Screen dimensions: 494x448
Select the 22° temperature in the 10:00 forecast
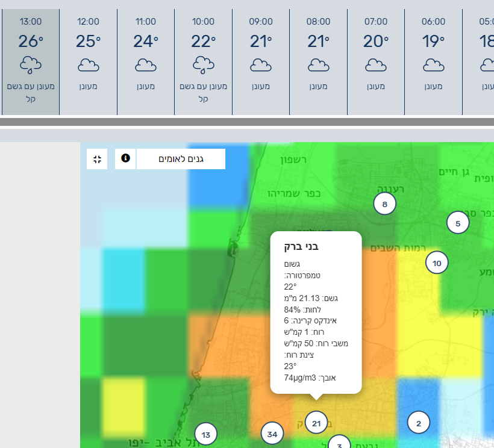point(203,41)
